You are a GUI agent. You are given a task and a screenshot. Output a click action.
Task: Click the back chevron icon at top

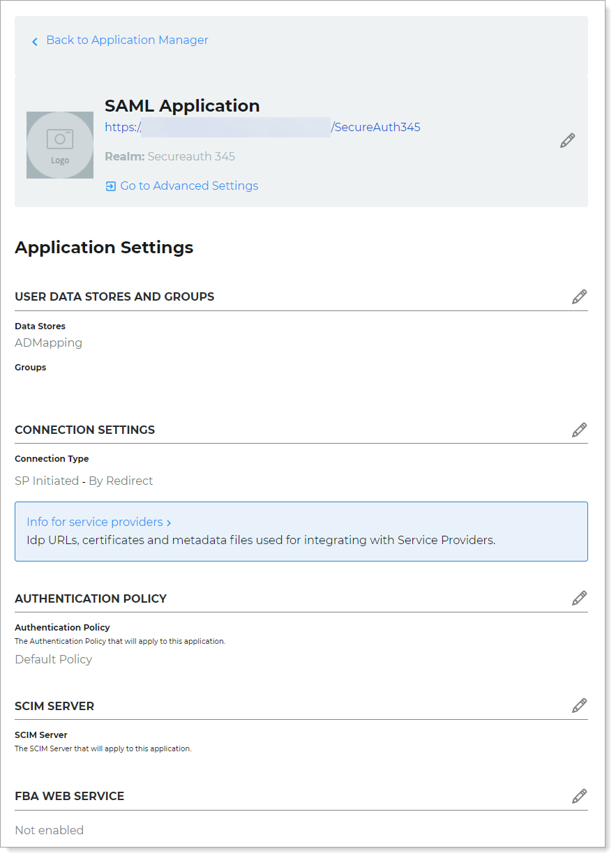pyautogui.click(x=35, y=42)
